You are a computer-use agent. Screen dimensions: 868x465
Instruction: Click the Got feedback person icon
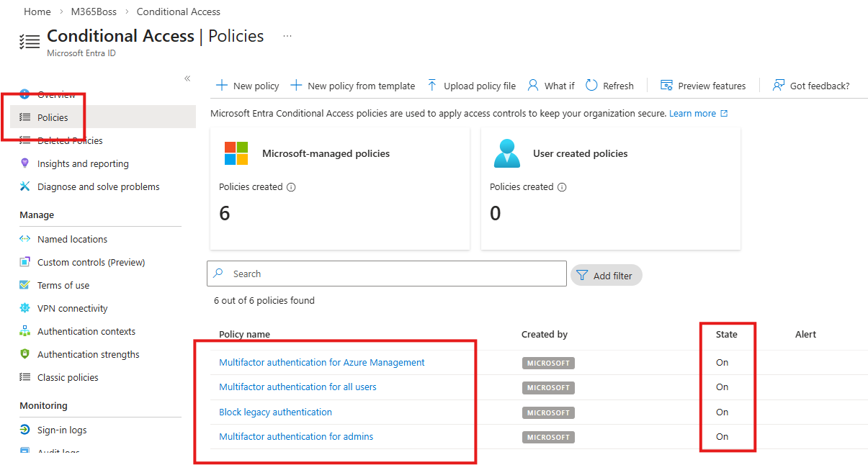pyautogui.click(x=779, y=86)
